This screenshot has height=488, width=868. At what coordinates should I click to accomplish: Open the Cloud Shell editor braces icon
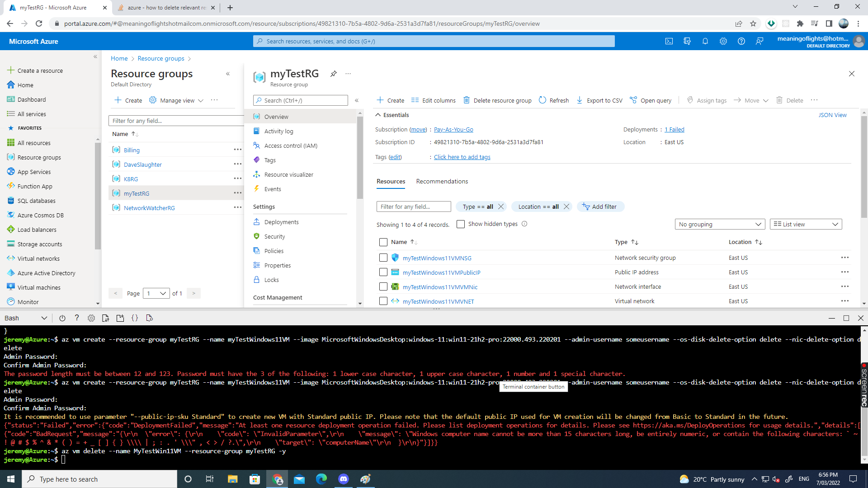[135, 318]
